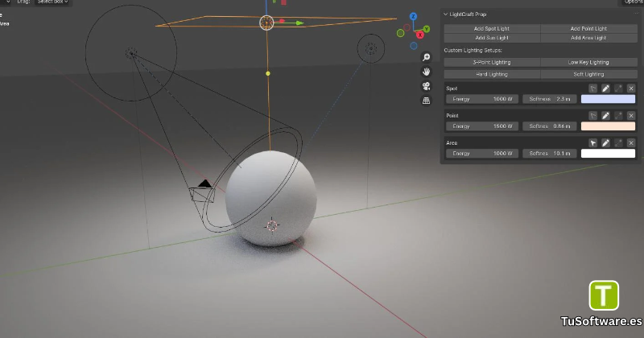Switch perspective/orthographic with grid icon
644x338 pixels.
click(427, 101)
